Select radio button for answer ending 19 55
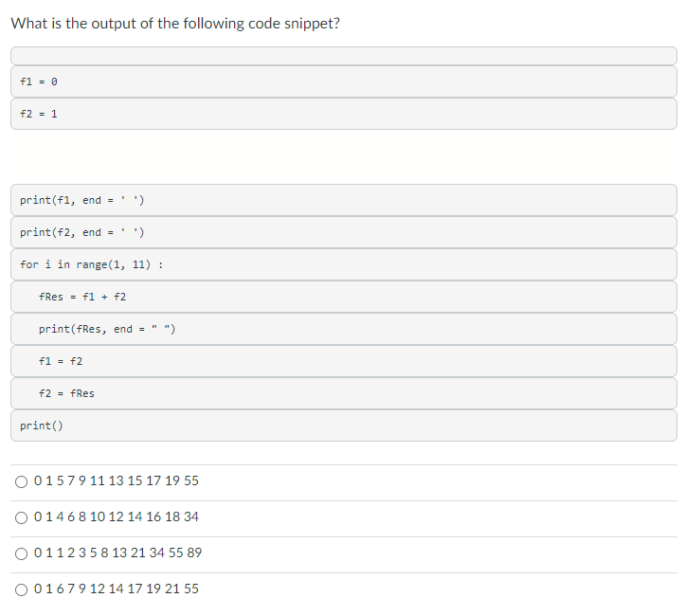The width and height of the screenshot is (685, 616). coord(22,481)
